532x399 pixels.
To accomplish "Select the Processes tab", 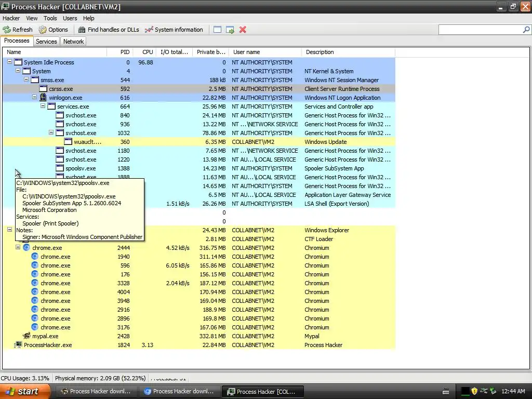I will [x=17, y=41].
